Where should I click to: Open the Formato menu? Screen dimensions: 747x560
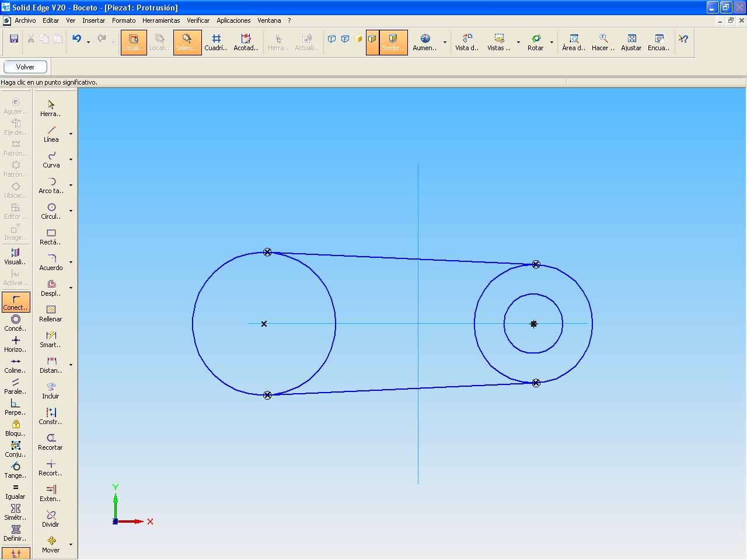(124, 20)
